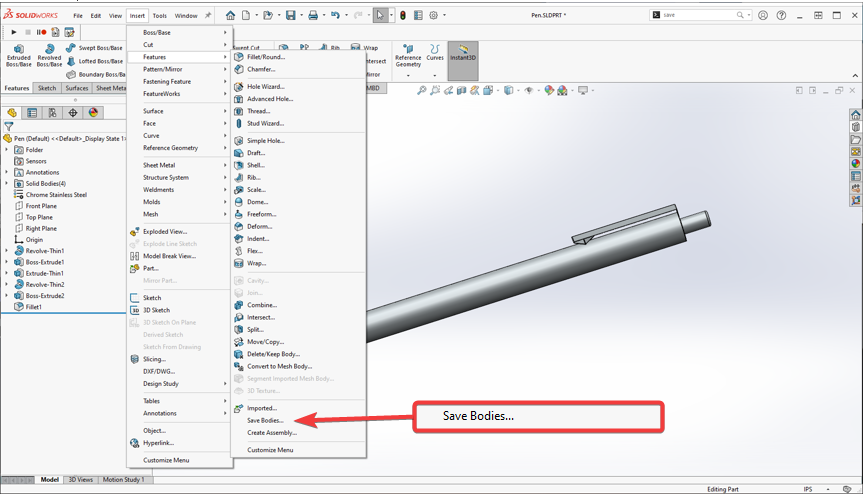Open the Reference Geometry tool
Screen dimensions: 865x495
click(x=408, y=56)
